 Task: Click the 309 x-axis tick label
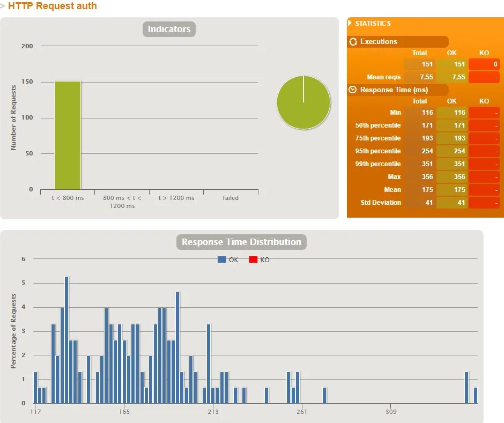click(x=391, y=412)
